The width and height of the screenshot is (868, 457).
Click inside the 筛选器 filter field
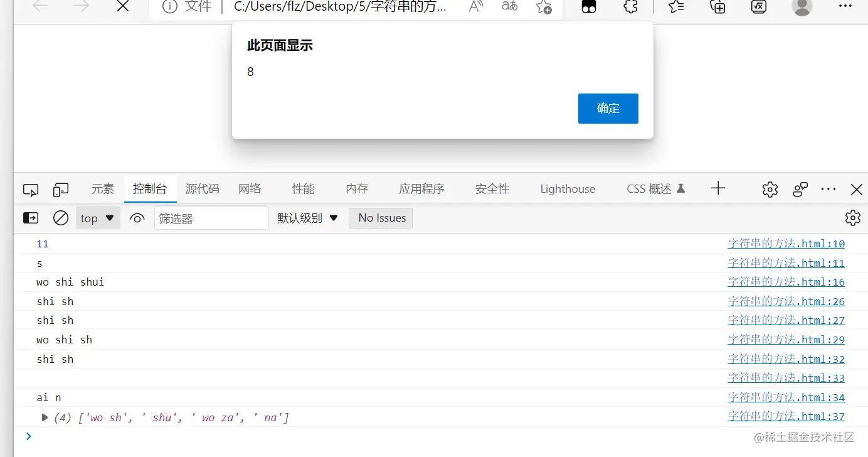[211, 218]
